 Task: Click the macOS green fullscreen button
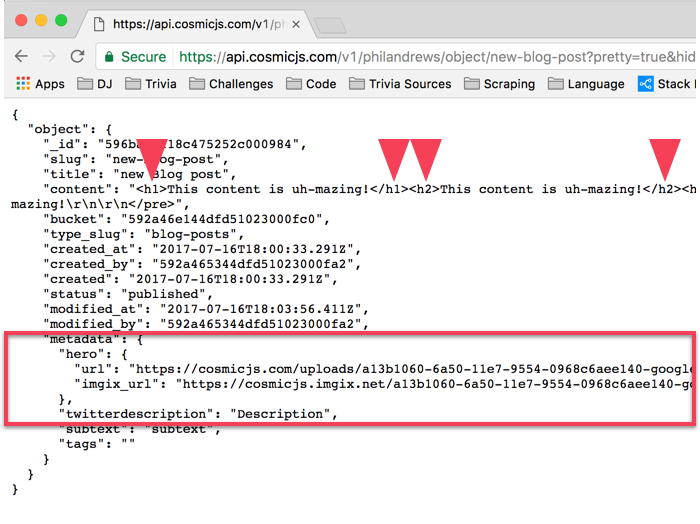click(x=61, y=20)
